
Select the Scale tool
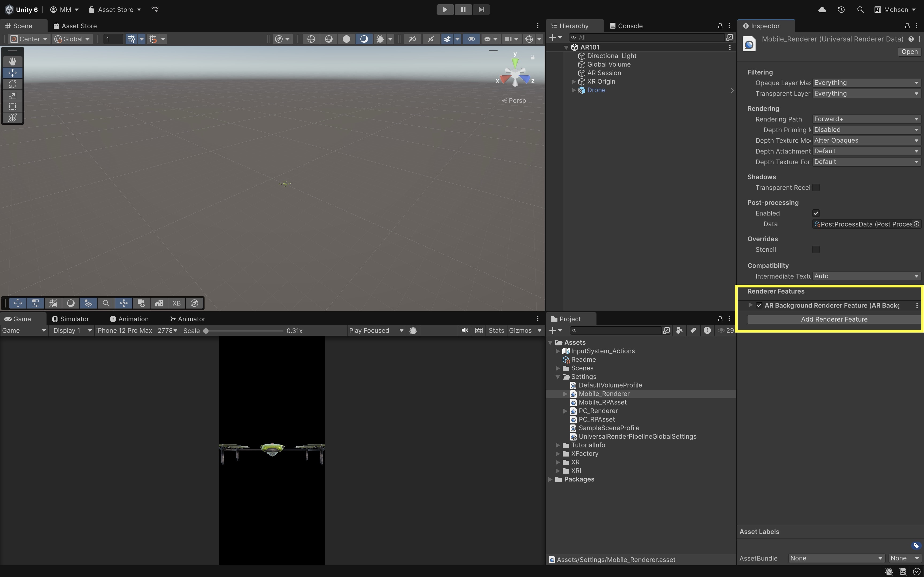[13, 95]
